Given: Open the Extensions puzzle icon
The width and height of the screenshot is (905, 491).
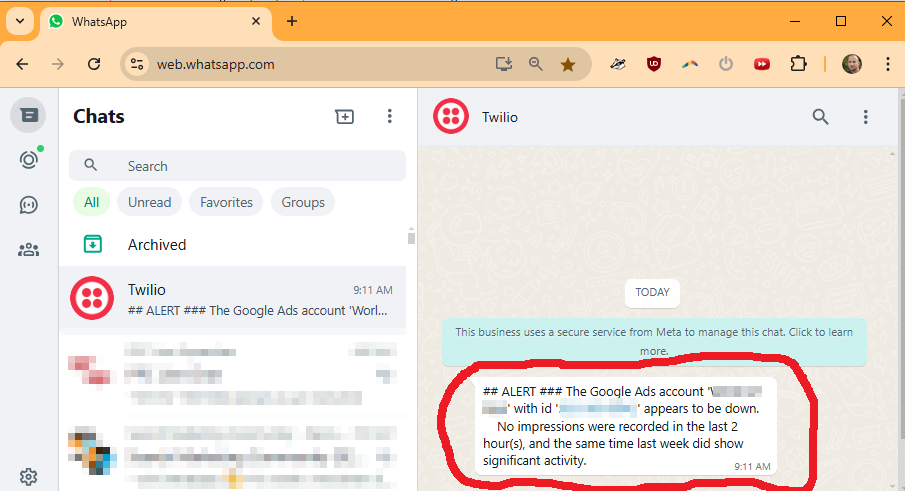Looking at the screenshot, I should pos(798,63).
